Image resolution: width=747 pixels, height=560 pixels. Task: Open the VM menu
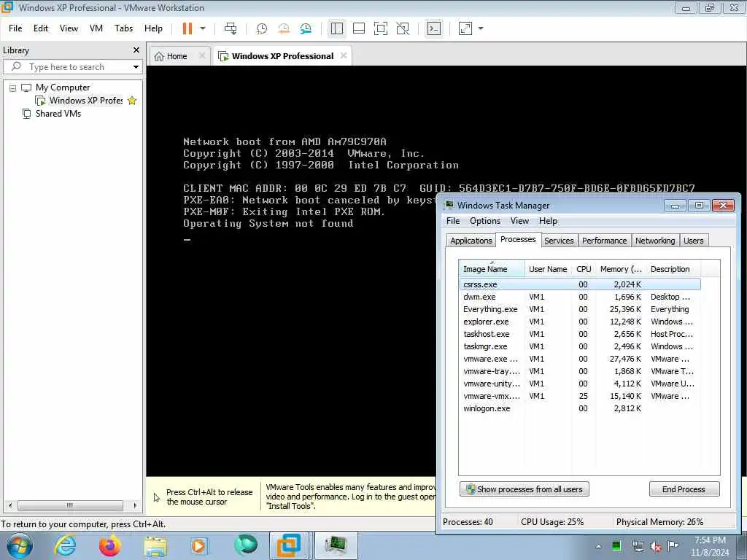click(x=96, y=28)
